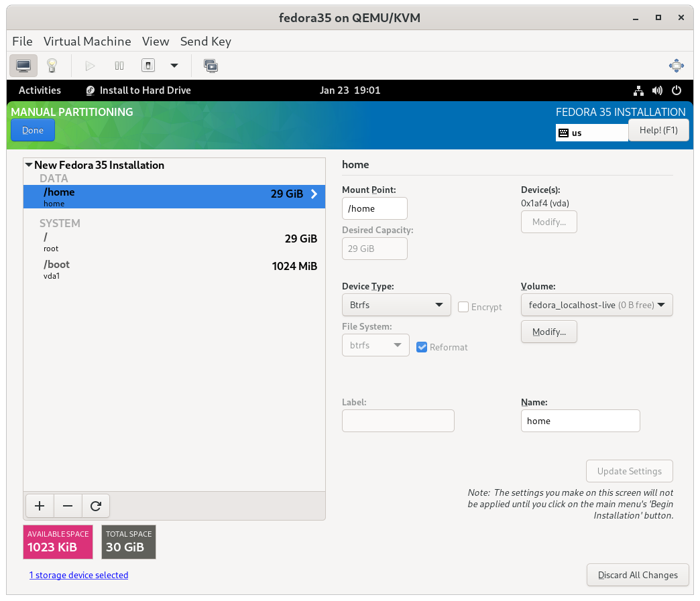Select the / root mount point row

(x=174, y=242)
